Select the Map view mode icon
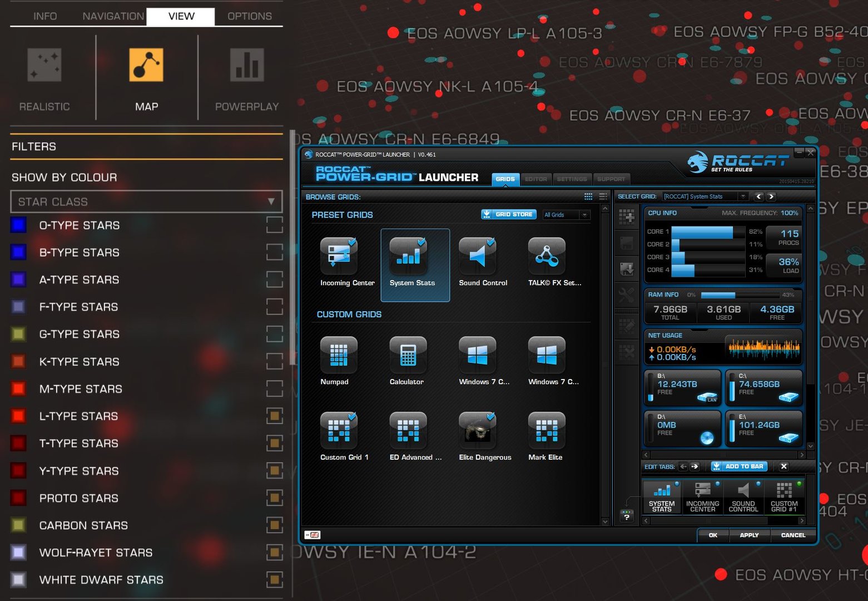This screenshot has height=601, width=868. (x=146, y=65)
